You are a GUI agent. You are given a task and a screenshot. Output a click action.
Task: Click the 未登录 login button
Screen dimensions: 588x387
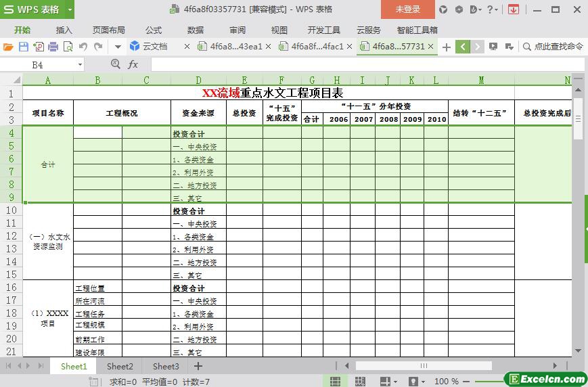[x=408, y=9]
